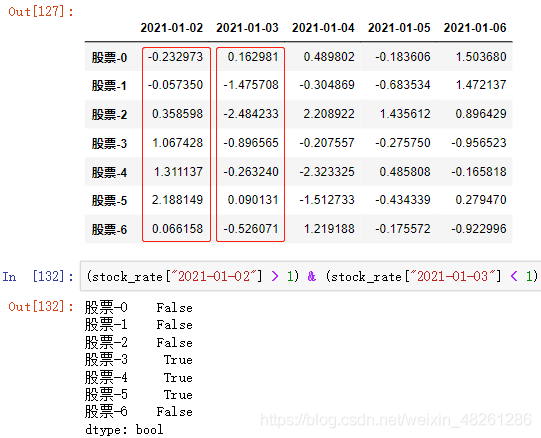
Task: Select the value 1.311137 in row 股票-4
Action: coord(178,172)
